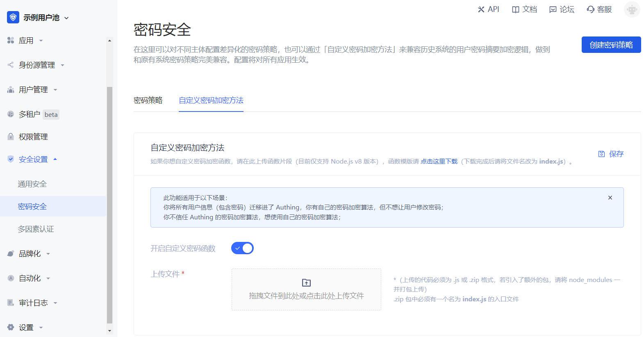This screenshot has height=337, width=644.
Task: Open the 论坛 forum link
Action: point(562,9)
